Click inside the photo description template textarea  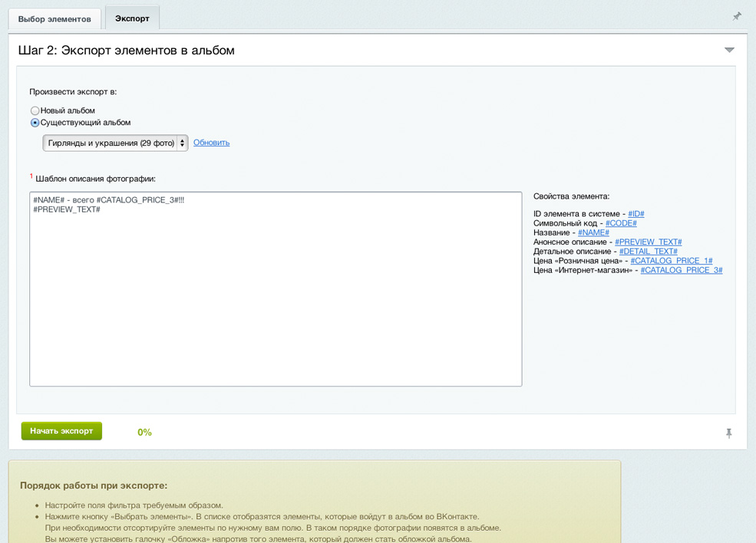(x=276, y=291)
